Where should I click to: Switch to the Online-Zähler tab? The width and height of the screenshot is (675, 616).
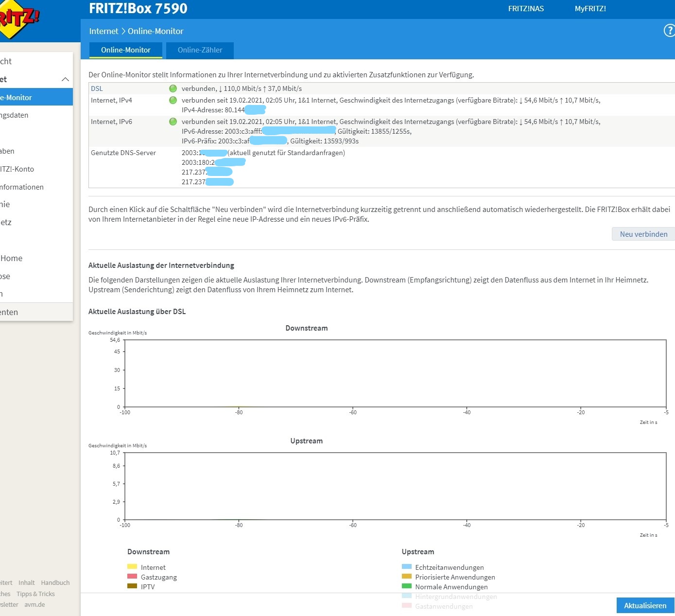tap(200, 50)
